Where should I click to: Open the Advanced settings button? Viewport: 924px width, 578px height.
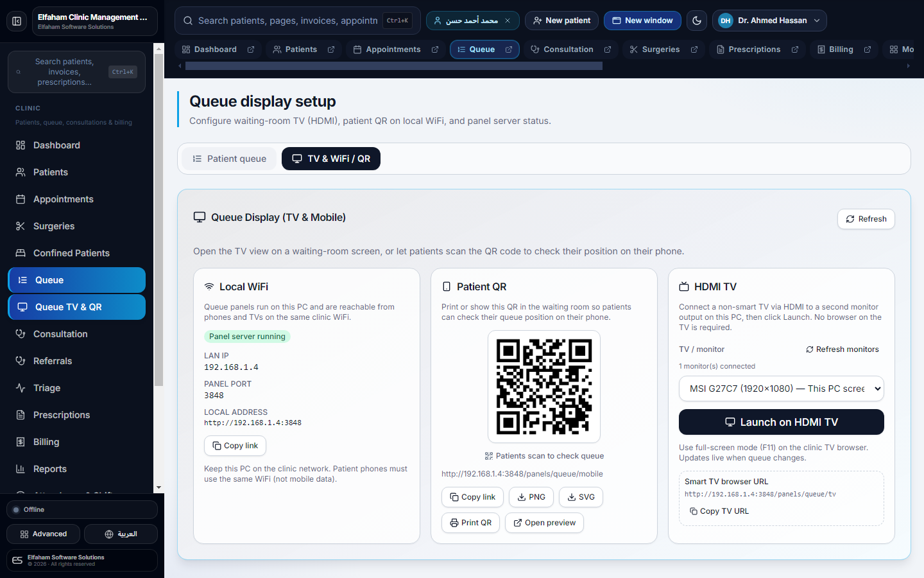point(44,534)
